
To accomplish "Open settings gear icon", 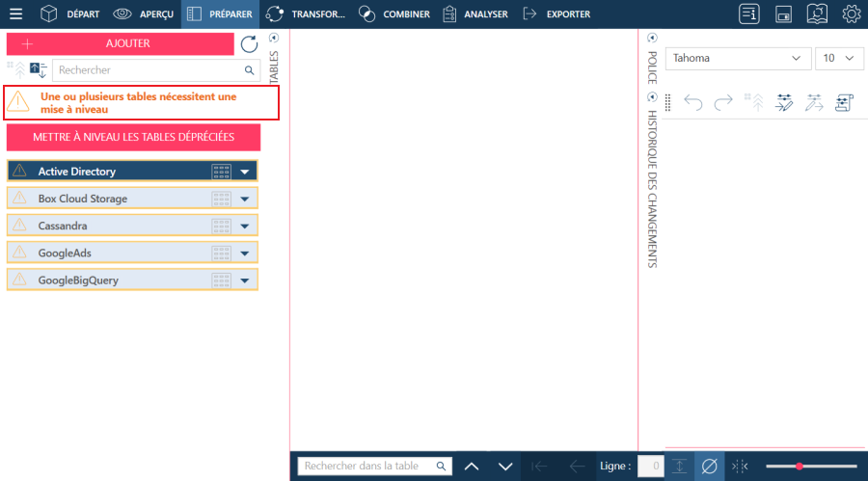I will [x=851, y=13].
